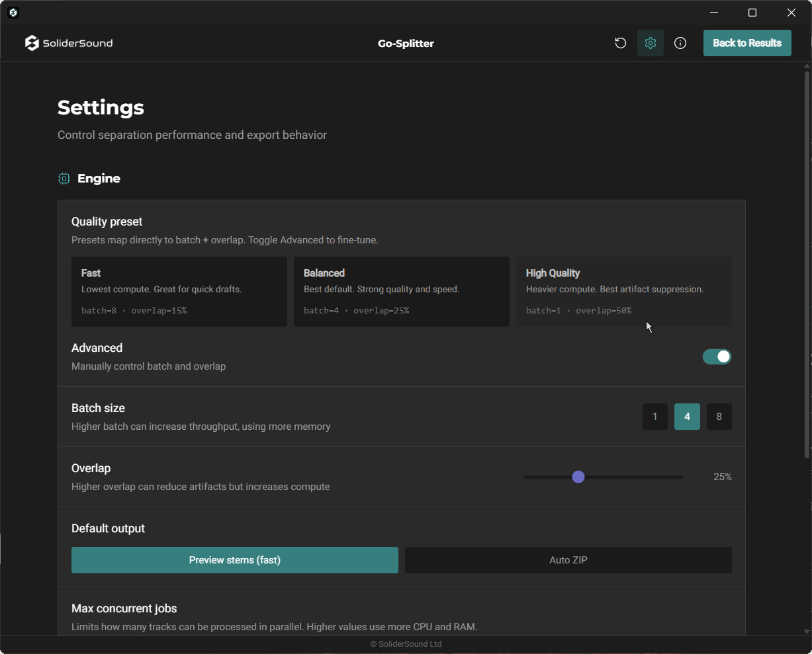812x654 pixels.
Task: Choose the Fast quality preset
Action: pyautogui.click(x=179, y=292)
